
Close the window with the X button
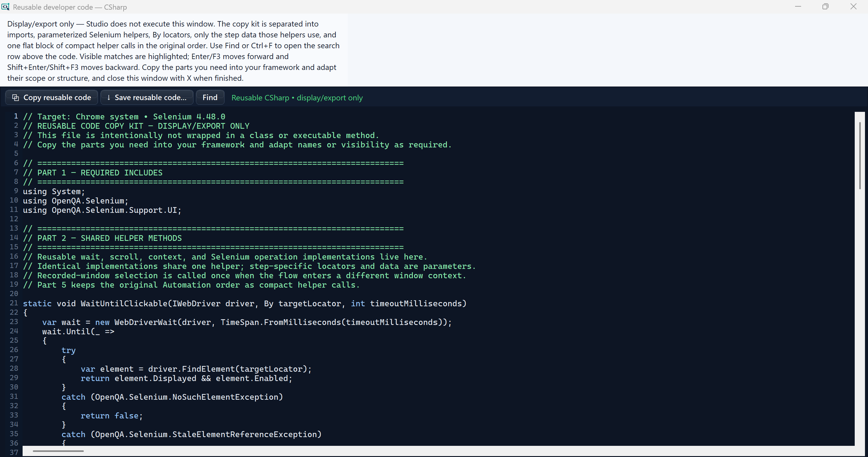tap(854, 7)
